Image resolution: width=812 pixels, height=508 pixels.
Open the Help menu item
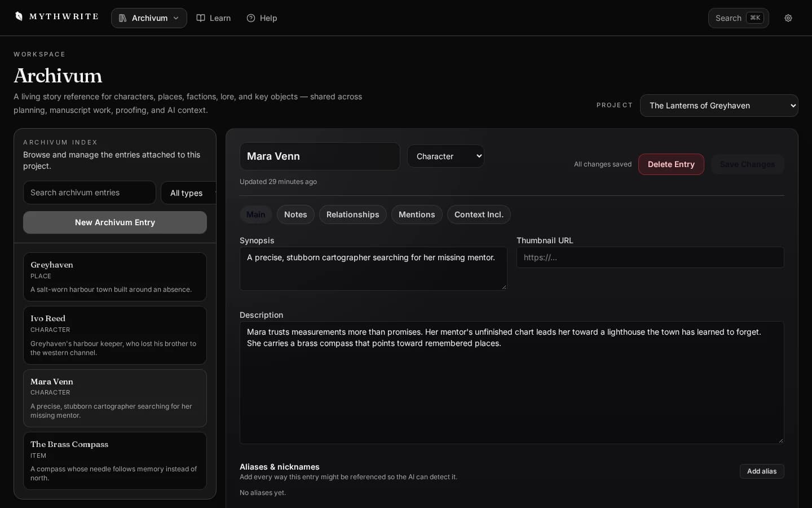262,18
